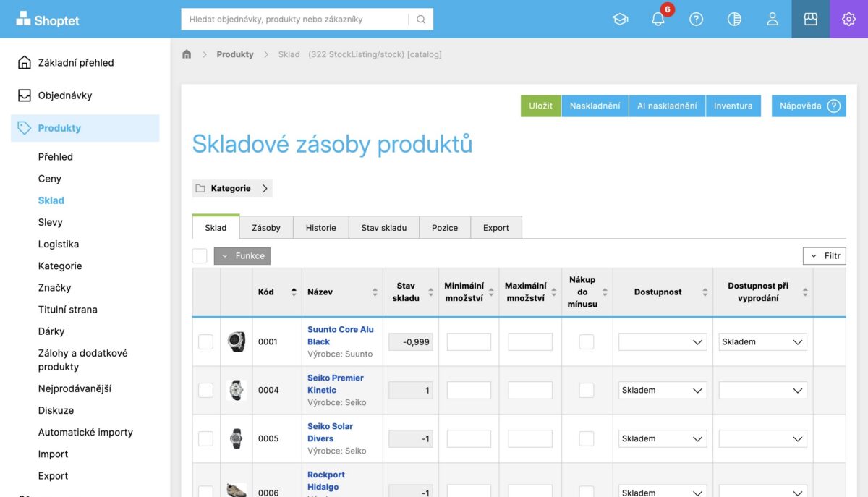Open the user account icon
Image resolution: width=868 pixels, height=497 pixels.
pos(773,20)
